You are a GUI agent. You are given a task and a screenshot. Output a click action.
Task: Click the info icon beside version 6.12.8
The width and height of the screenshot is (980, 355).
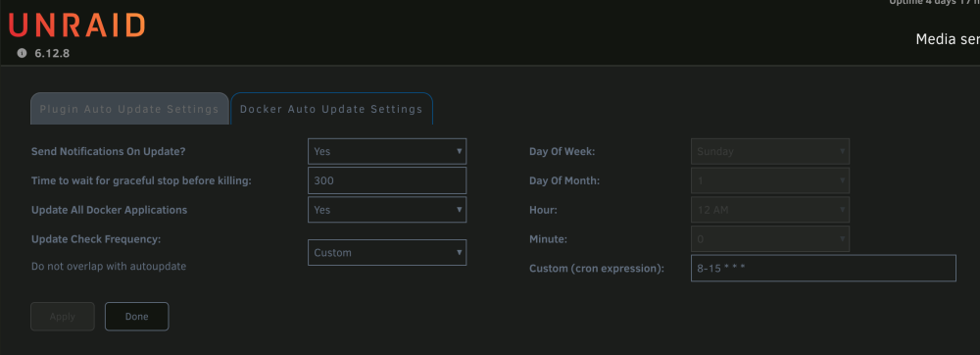tap(22, 53)
